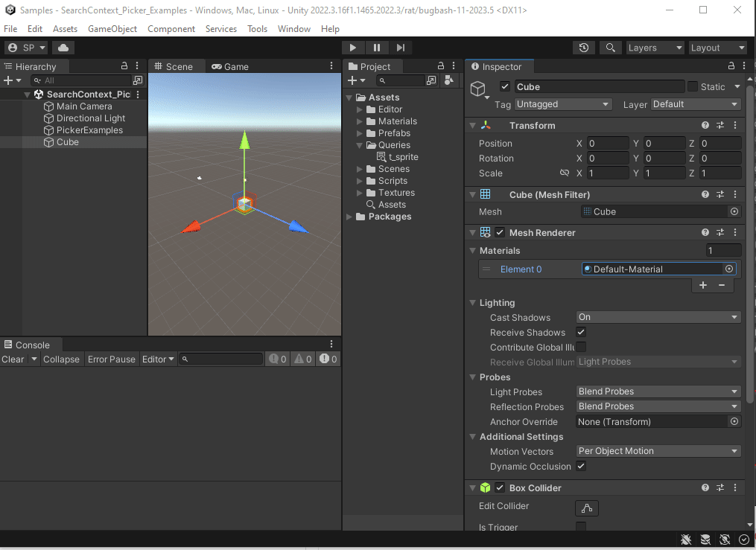The image size is (756, 550).
Task: Click the Edit Collider icon button
Action: pos(587,508)
